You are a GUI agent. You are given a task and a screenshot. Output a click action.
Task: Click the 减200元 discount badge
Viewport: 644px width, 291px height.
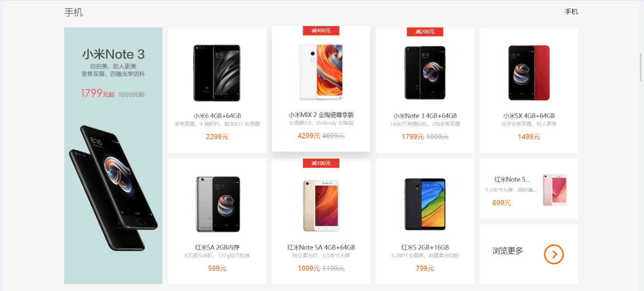(425, 32)
